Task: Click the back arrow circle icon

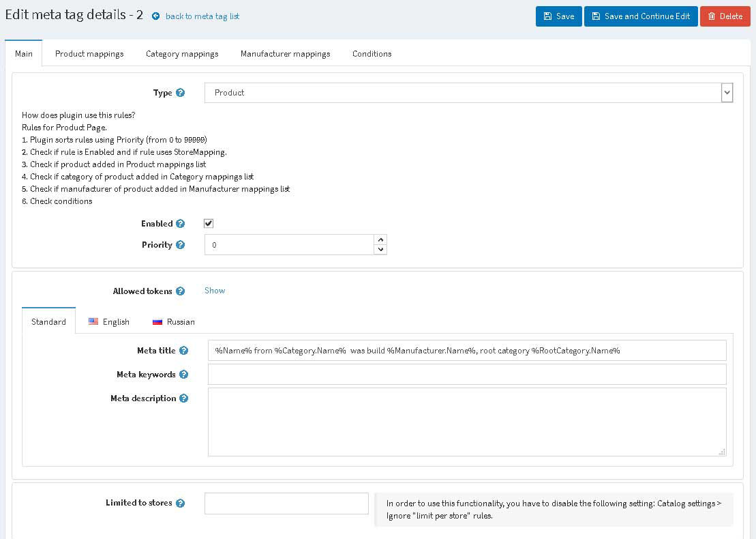Action: pos(155,16)
